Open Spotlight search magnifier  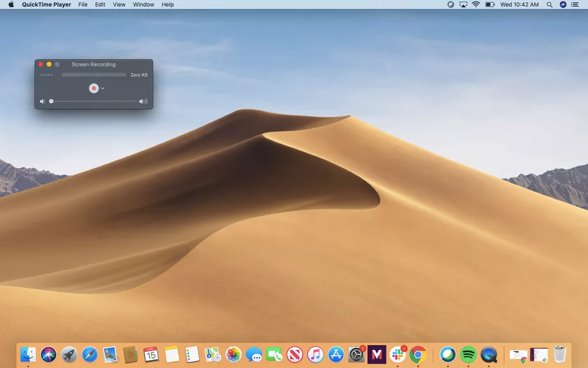click(x=550, y=4)
